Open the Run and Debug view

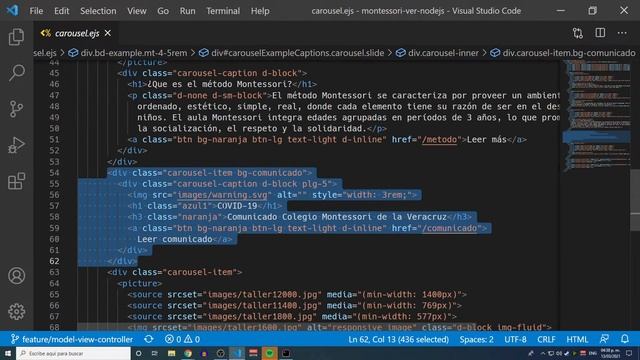tap(16, 145)
